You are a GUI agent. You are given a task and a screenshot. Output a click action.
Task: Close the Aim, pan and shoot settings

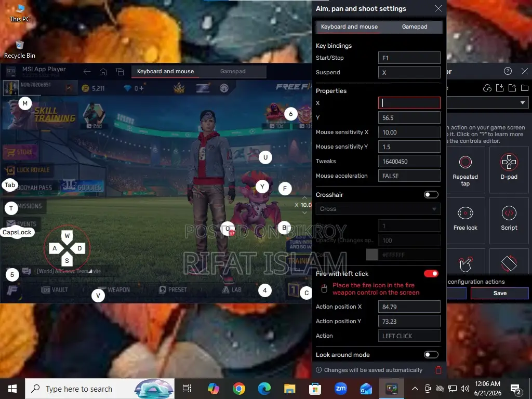click(438, 8)
